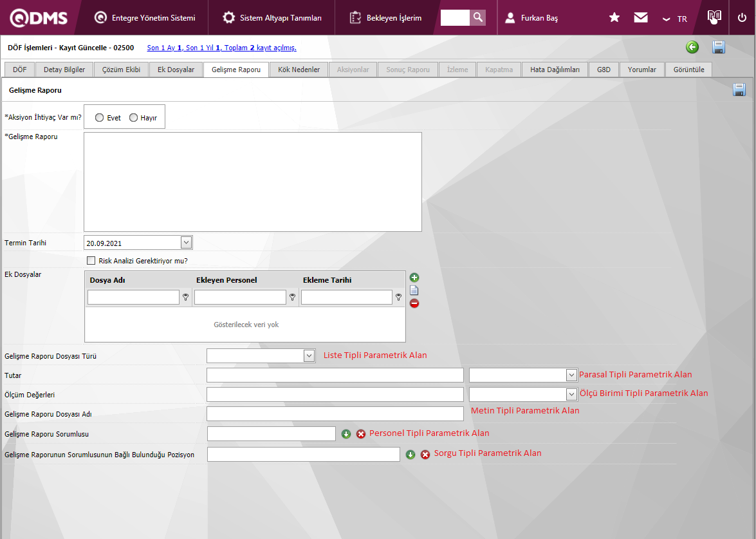Clear Pozisyon with red X icon
Viewport: 756px width, 539px height.
point(425,455)
